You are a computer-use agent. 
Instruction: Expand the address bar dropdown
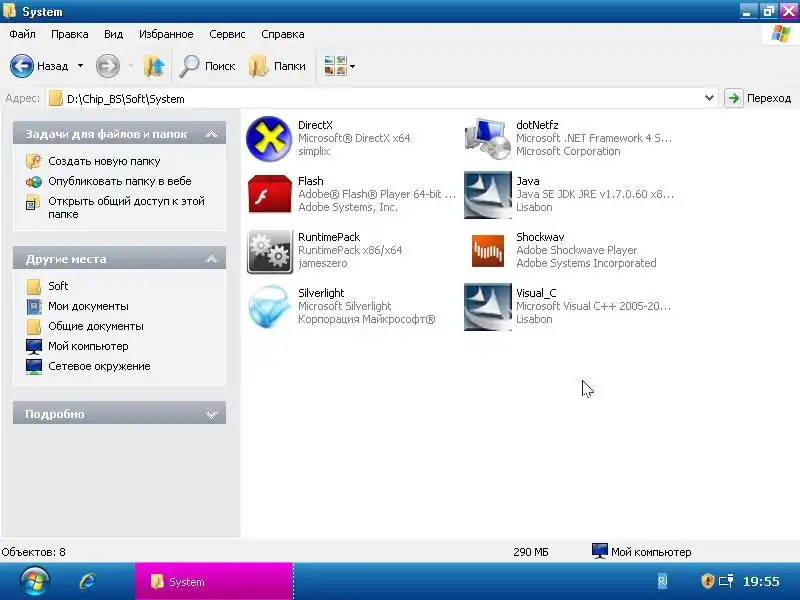click(x=709, y=98)
